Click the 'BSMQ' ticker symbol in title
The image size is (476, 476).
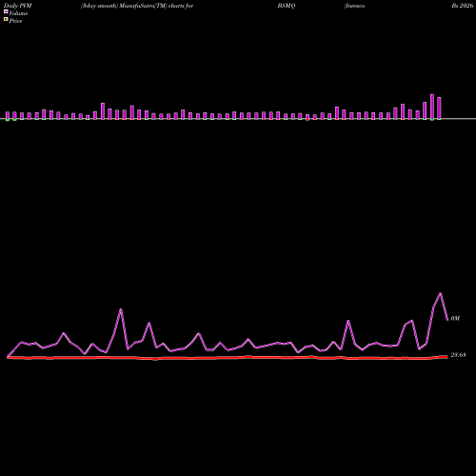[287, 6]
